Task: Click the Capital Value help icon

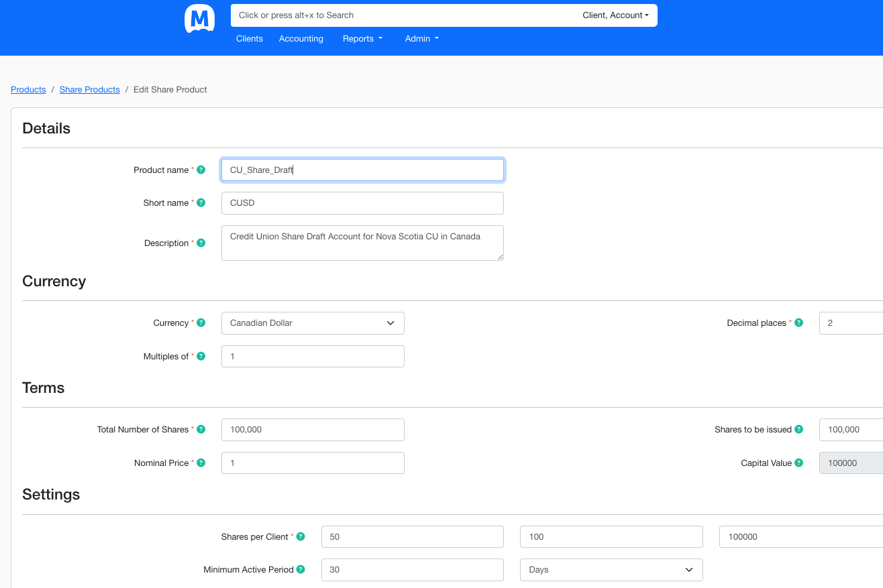Action: (798, 463)
